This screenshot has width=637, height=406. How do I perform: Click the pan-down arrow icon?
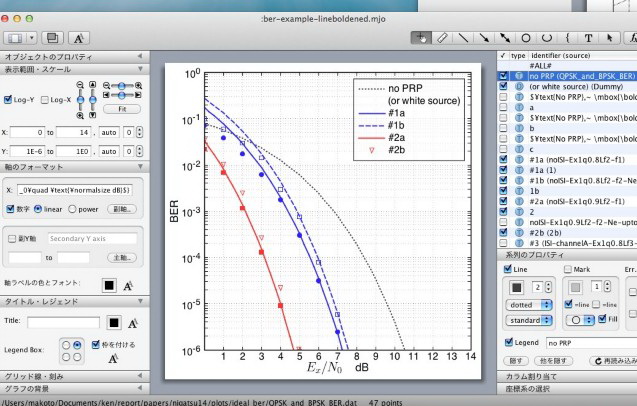(x=93, y=115)
